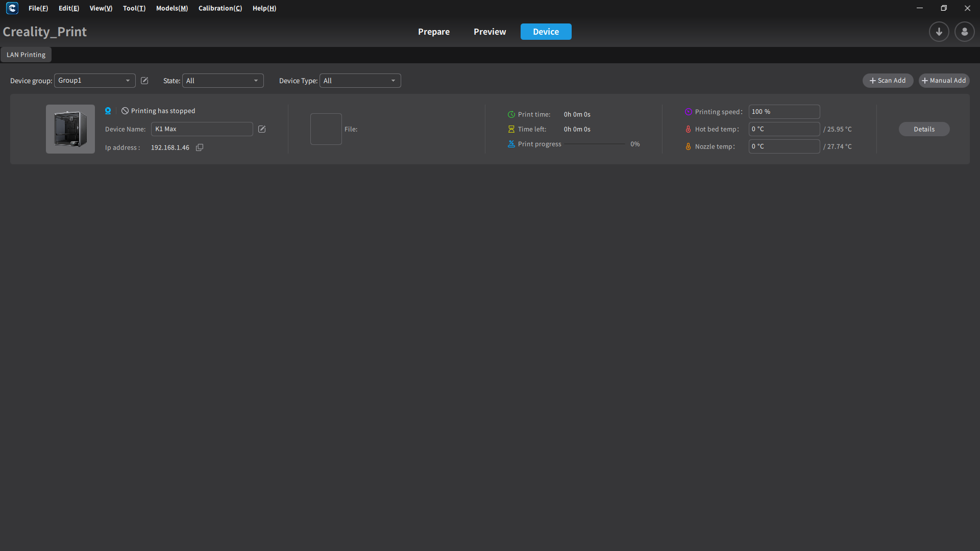
Task: Click the blue camera status icon
Action: pyautogui.click(x=108, y=111)
